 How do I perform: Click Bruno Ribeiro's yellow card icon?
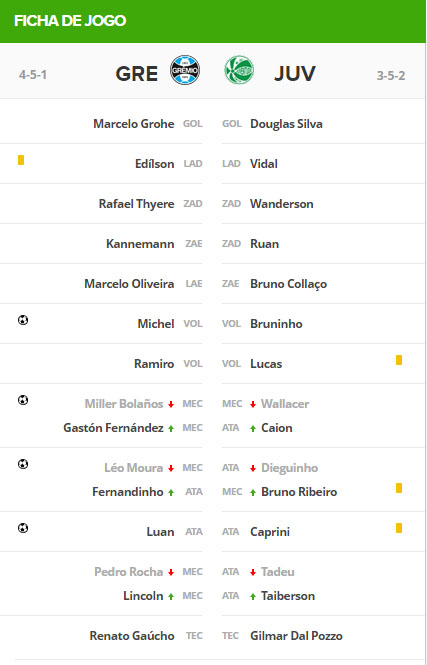(x=399, y=488)
